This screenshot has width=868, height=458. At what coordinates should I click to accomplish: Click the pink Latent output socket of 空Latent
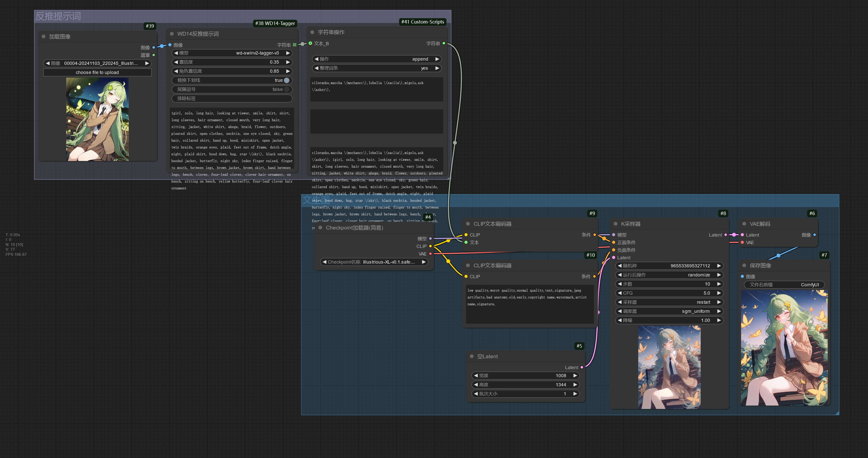[582, 368]
